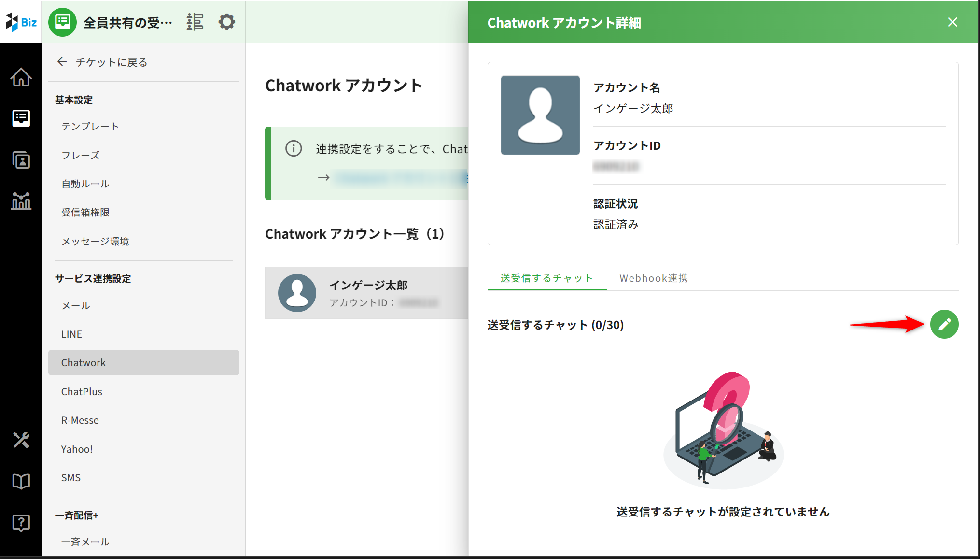Open the help question icon in sidebar

(21, 522)
